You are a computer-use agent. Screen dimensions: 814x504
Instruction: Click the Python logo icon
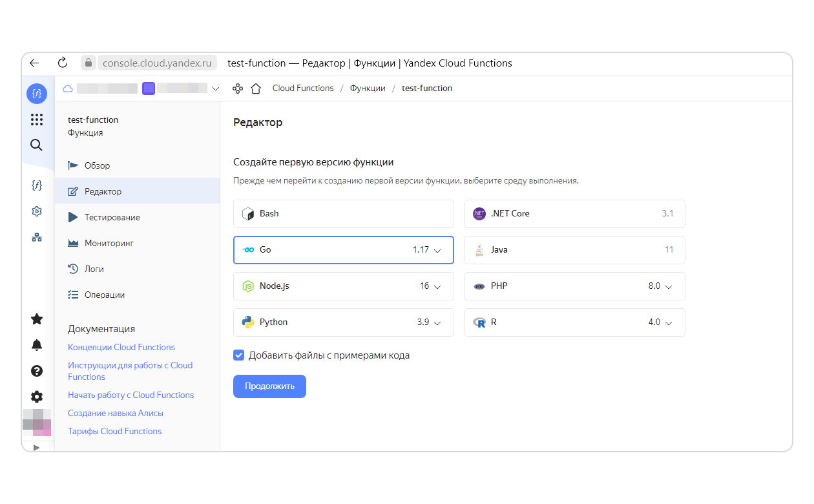tap(248, 322)
